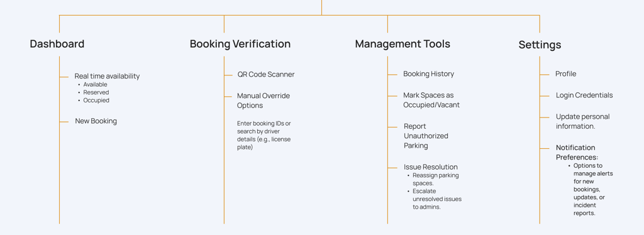The height and width of the screenshot is (235, 644).
Task: Select the 'Profile' item under Settings
Action: [565, 74]
